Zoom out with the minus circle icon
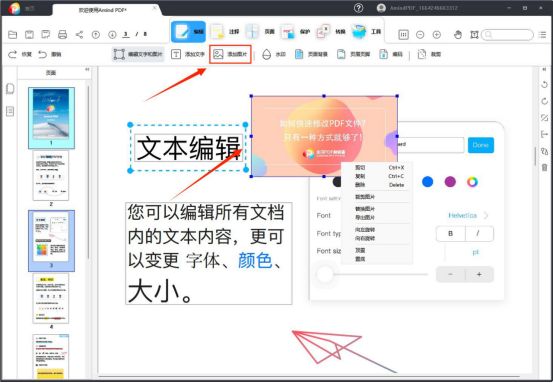 [x=420, y=35]
